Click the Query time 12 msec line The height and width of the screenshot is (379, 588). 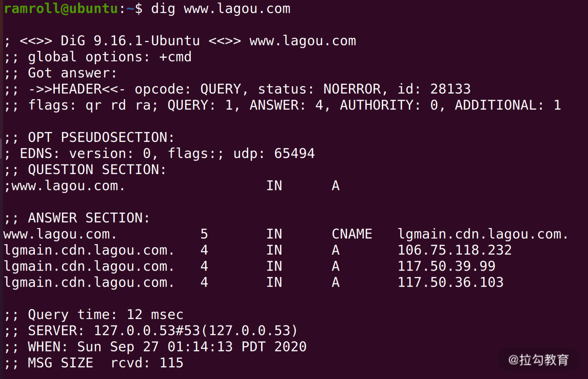105,315
